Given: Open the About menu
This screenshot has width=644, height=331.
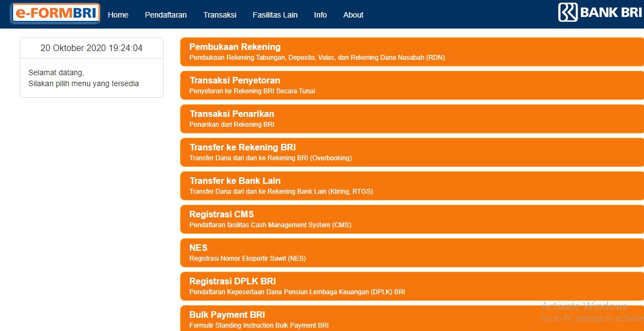Looking at the screenshot, I should coord(353,15).
